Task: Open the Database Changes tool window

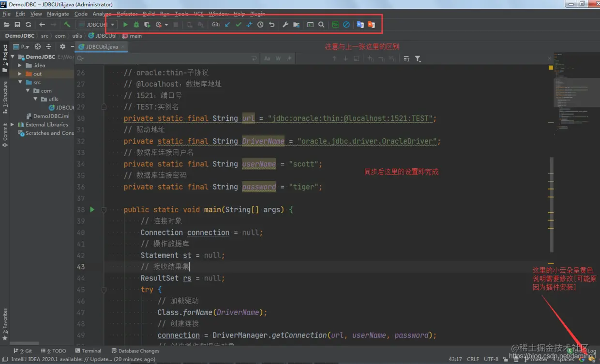Action: [x=135, y=351]
